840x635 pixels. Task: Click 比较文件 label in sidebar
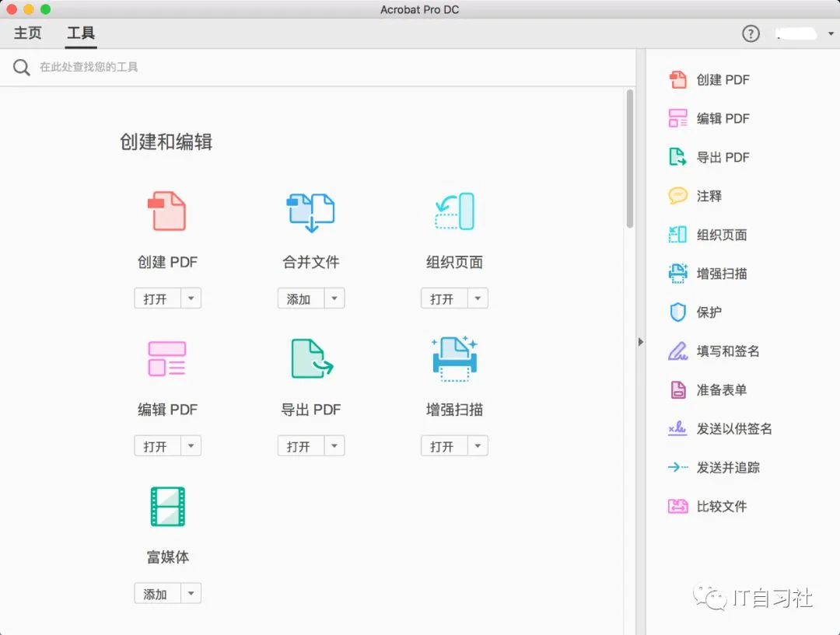722,506
